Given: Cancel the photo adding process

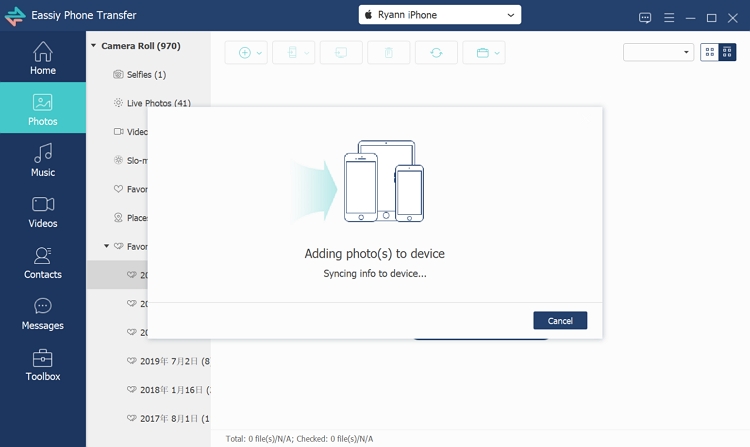Looking at the screenshot, I should coord(560,321).
